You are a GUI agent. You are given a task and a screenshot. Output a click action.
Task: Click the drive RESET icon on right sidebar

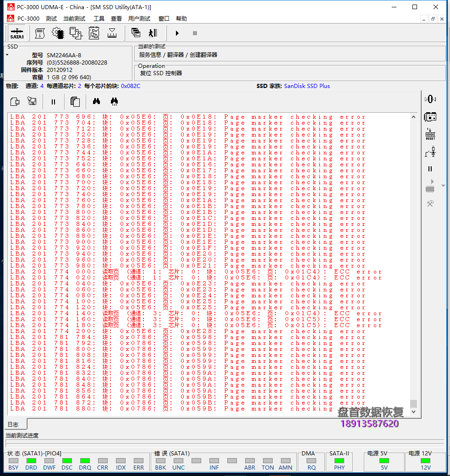click(x=430, y=134)
